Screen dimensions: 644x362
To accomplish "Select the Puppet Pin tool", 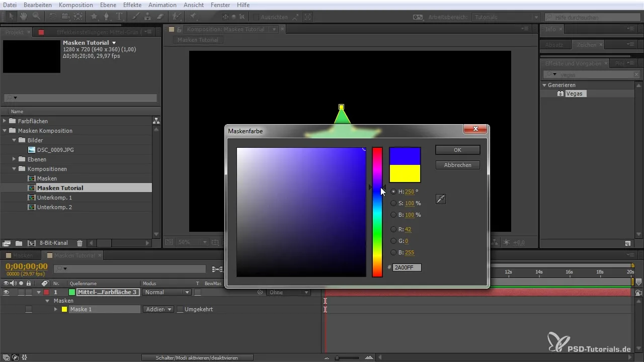I will pos(193,16).
